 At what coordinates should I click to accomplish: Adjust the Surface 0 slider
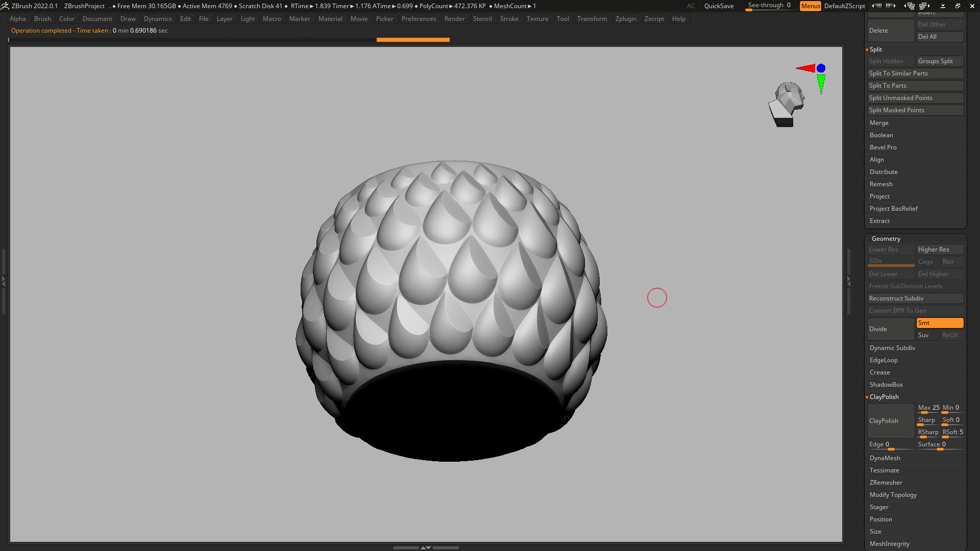(x=940, y=445)
